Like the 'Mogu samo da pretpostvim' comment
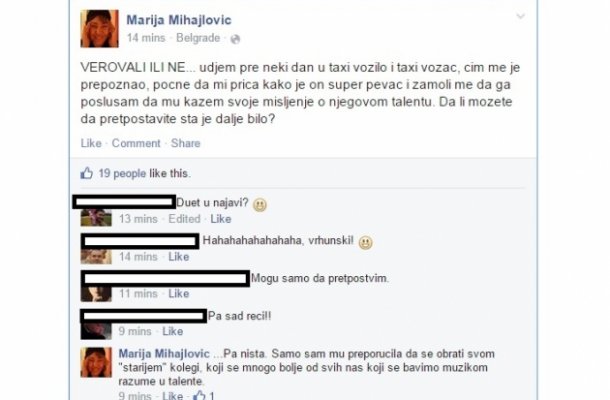Viewport: 610px width, 400px height. (x=179, y=293)
